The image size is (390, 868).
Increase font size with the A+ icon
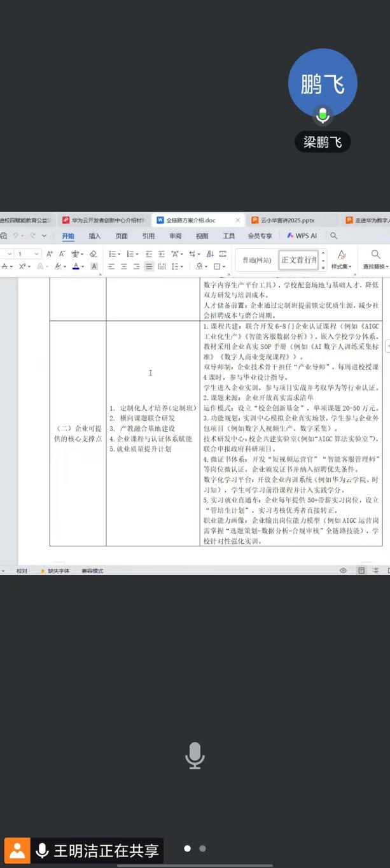[x=50, y=253]
